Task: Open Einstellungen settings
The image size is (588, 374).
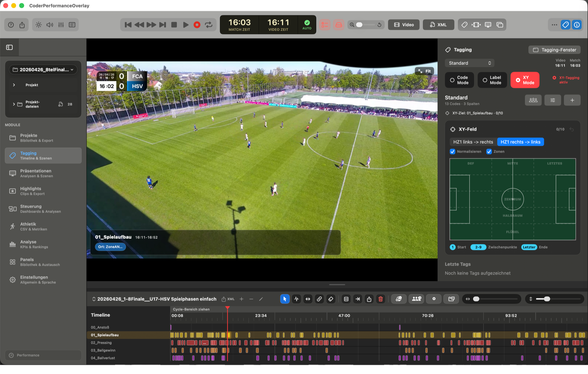Action: coord(43,280)
